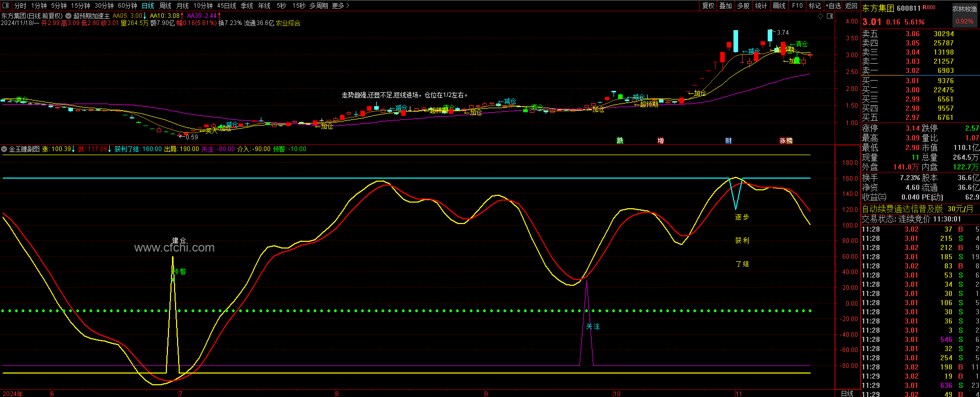Add the stock via +自选 button
Viewport: 980px width, 397px height.
tap(833, 6)
